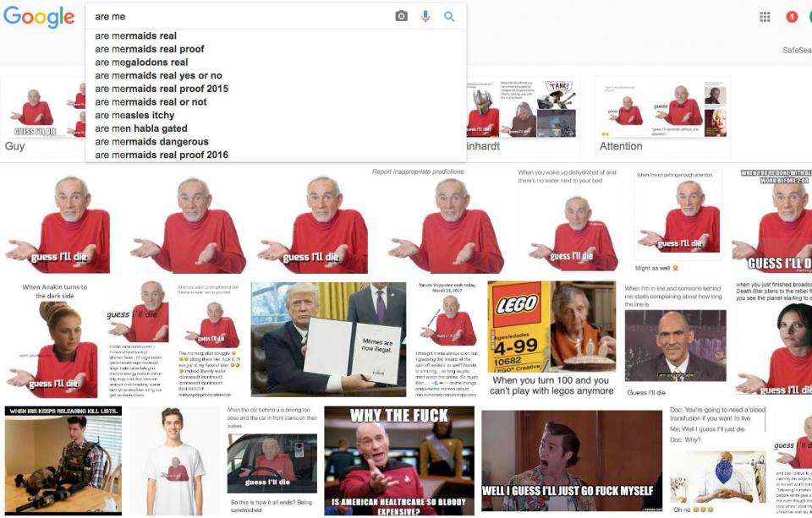Viewport: 812px width, 518px height.
Task: Open 'work before 2:00' meme image
Action: (772, 221)
